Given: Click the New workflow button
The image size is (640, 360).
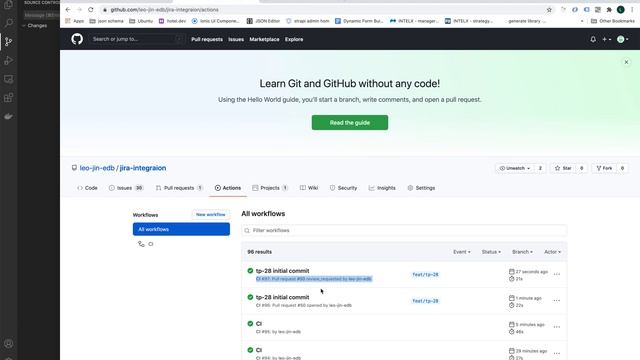Looking at the screenshot, I should point(211,214).
